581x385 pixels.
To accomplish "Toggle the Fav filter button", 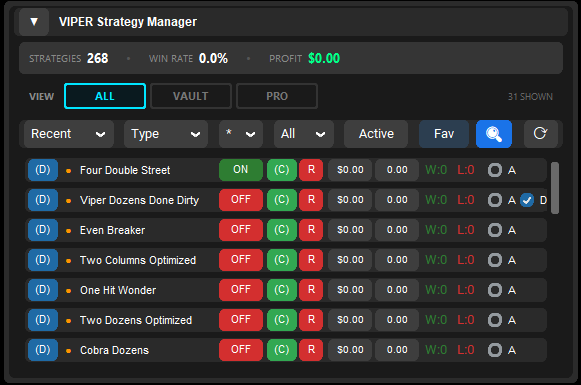I will 444,134.
